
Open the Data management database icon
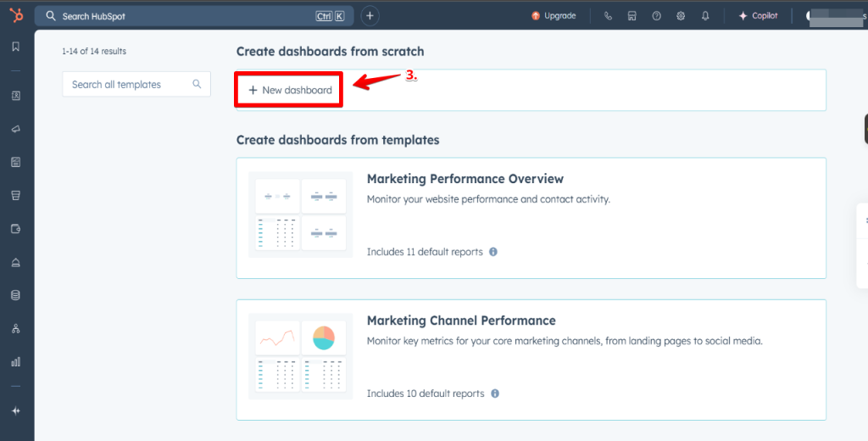point(15,295)
